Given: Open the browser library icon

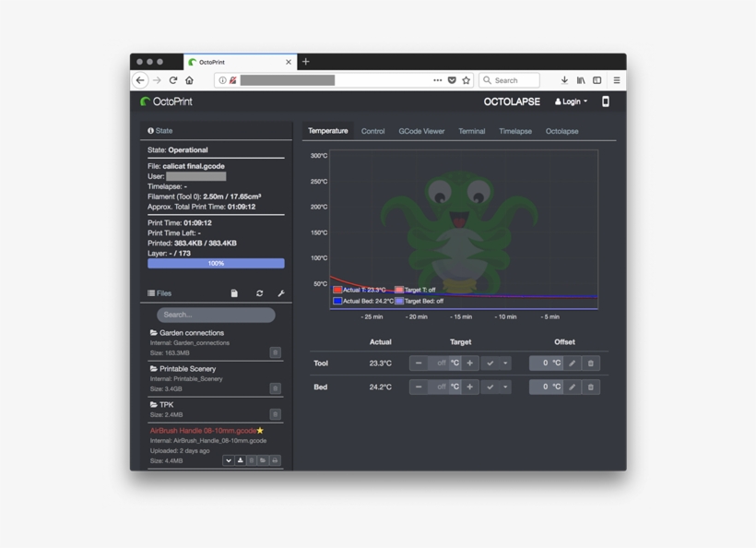Looking at the screenshot, I should (581, 80).
